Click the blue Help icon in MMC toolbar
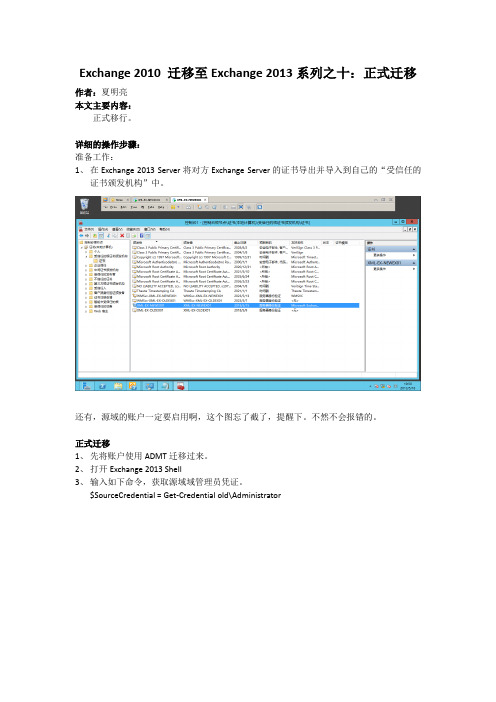The width and height of the screenshot is (496, 702). [x=141, y=235]
